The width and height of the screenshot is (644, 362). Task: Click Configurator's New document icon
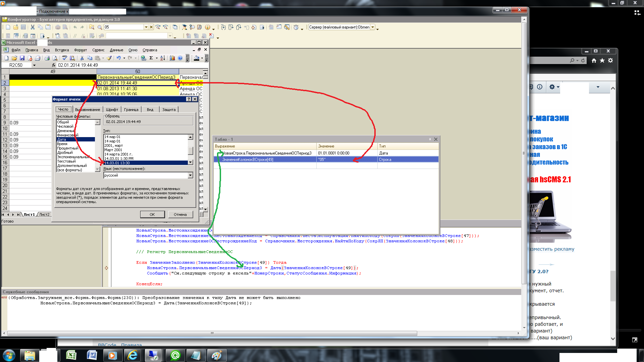pyautogui.click(x=8, y=27)
